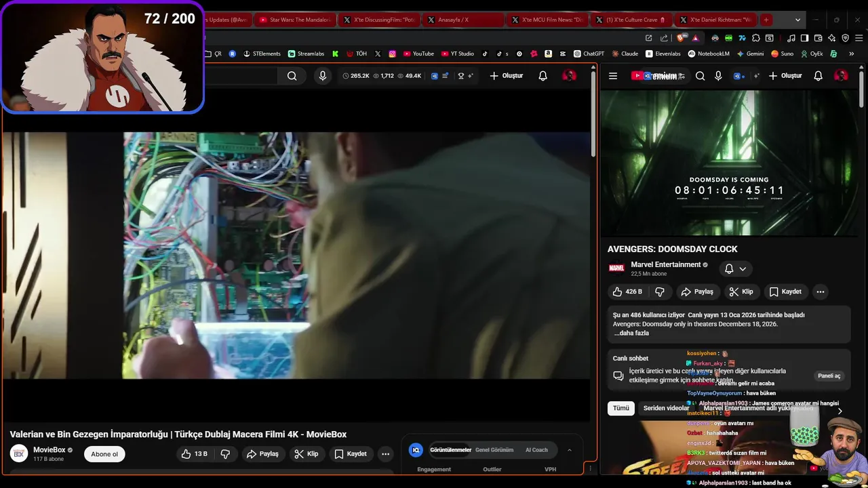Open the NotebookLM bookmark
Image resolution: width=868 pixels, height=488 pixels.
tap(709, 54)
